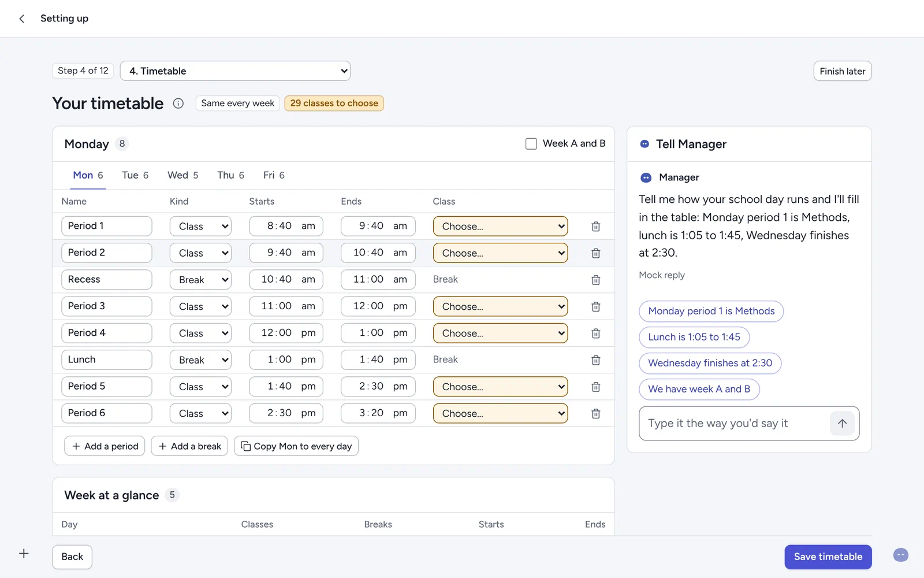Click the Lunch start time field
Viewport: 924px width, 578px height.
pyautogui.click(x=286, y=360)
